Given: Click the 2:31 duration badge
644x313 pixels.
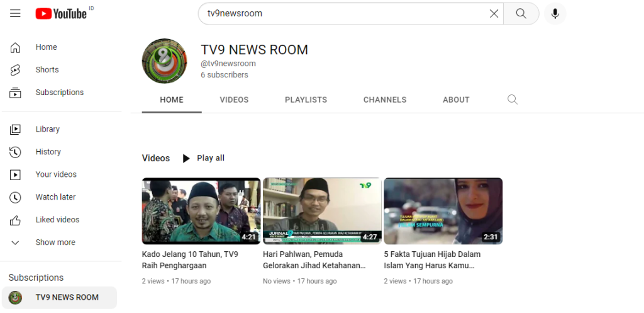Looking at the screenshot, I should (491, 237).
